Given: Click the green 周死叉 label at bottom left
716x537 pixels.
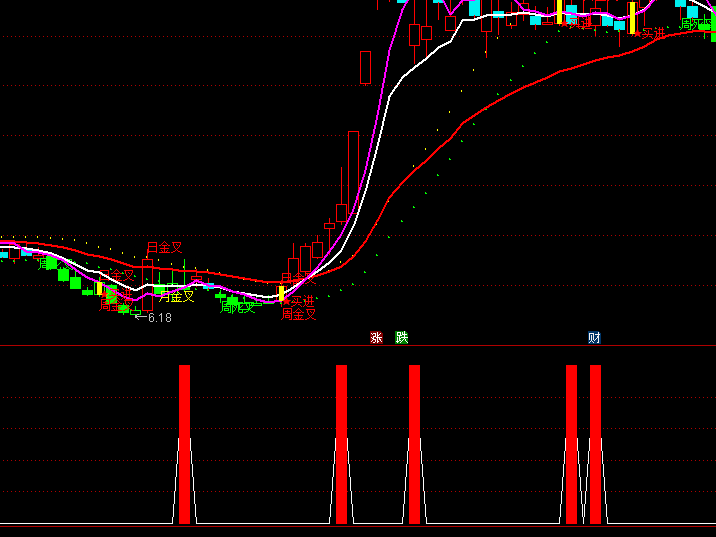Looking at the screenshot, I should pyautogui.click(x=237, y=308).
